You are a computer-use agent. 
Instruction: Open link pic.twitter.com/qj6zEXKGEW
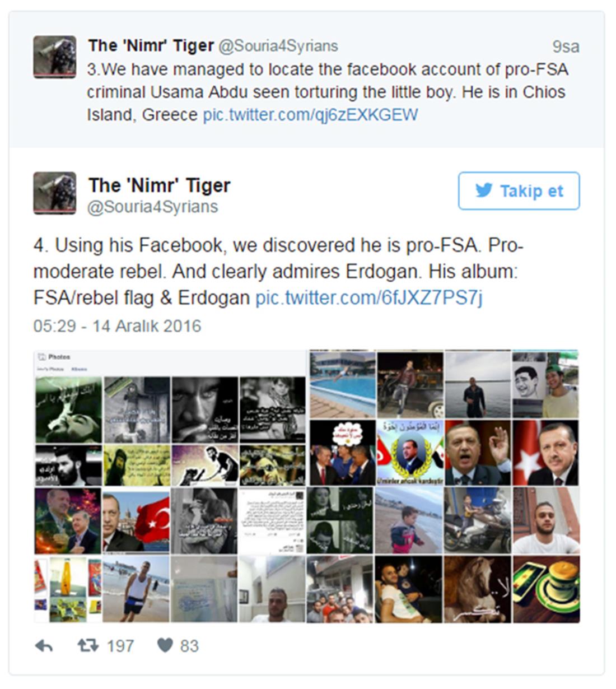point(310,115)
